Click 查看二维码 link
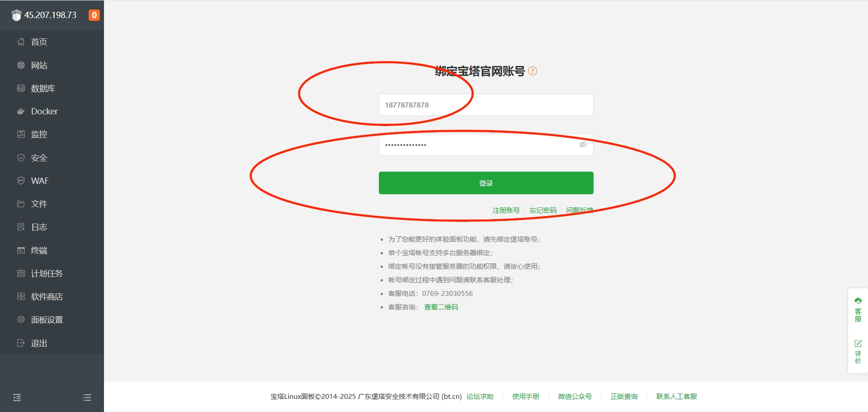Screen dimensions: 868x412 pyautogui.click(x=441, y=307)
